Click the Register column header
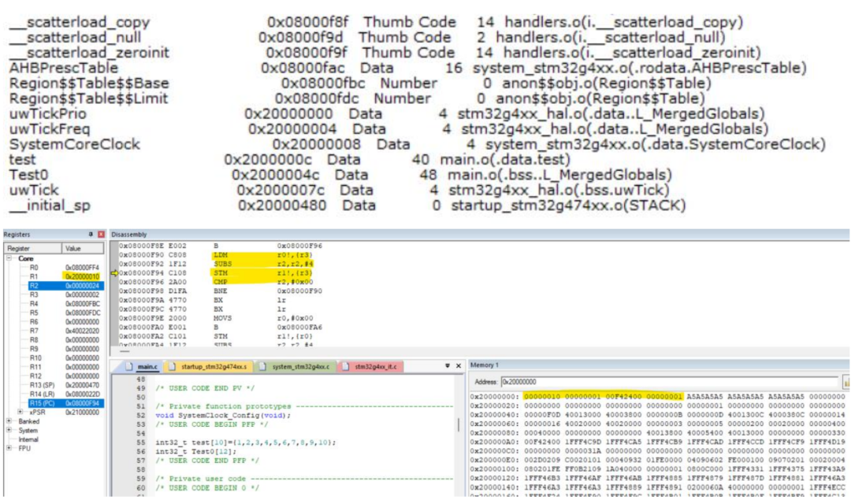Viewport: 851px width, 504px height. 33,248
